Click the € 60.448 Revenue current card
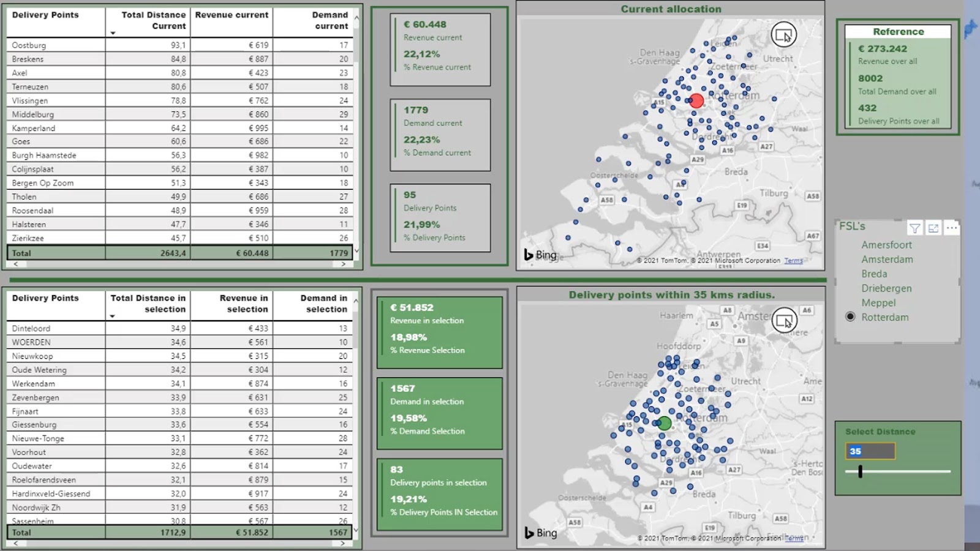This screenshot has height=551, width=980. point(440,49)
